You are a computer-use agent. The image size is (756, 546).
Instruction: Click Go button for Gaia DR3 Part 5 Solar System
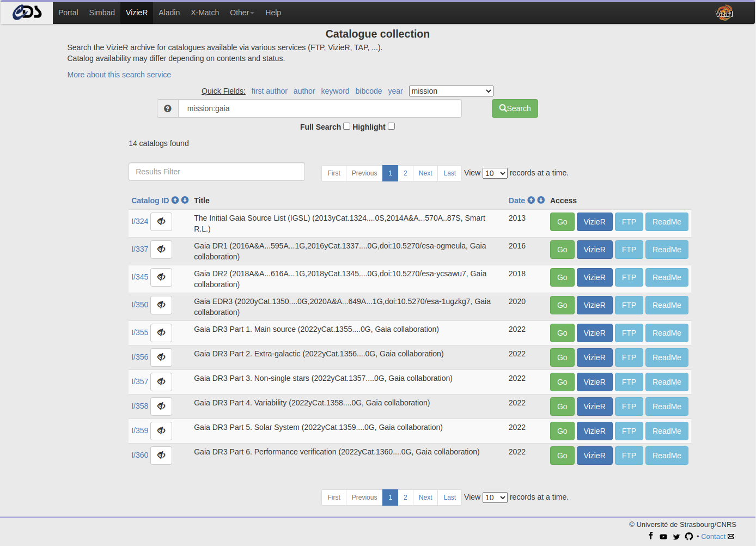click(562, 431)
